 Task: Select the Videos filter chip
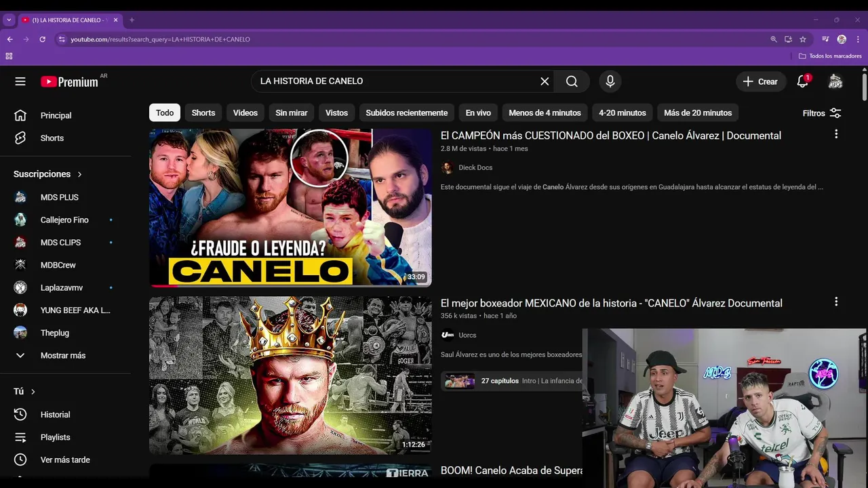pyautogui.click(x=245, y=113)
